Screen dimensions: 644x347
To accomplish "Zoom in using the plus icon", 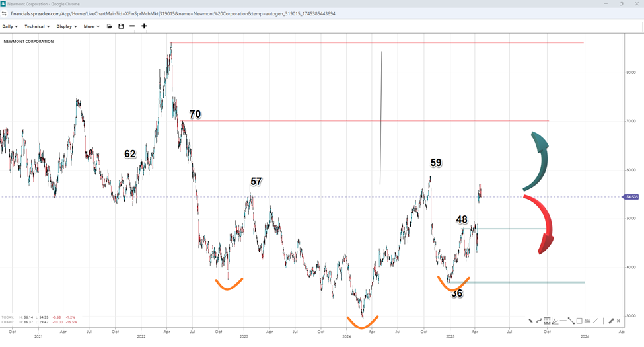I will [x=144, y=26].
